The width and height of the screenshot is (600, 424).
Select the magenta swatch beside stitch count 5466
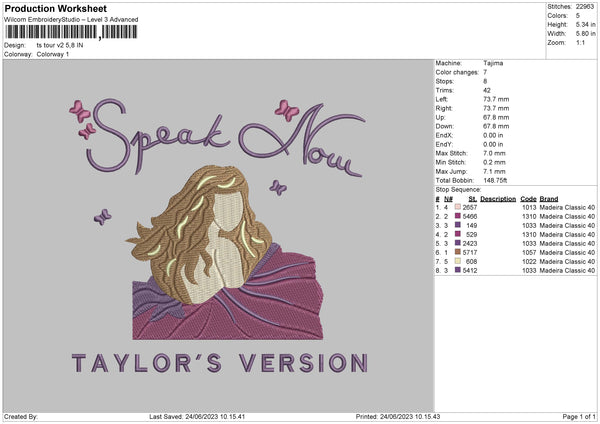[457, 216]
